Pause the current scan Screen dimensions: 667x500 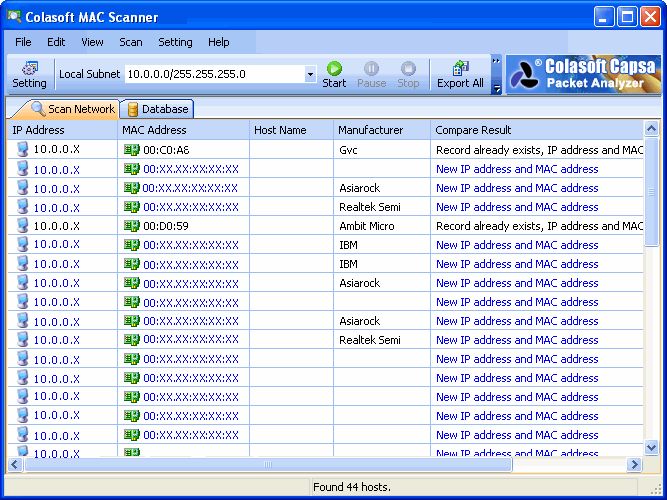[371, 74]
